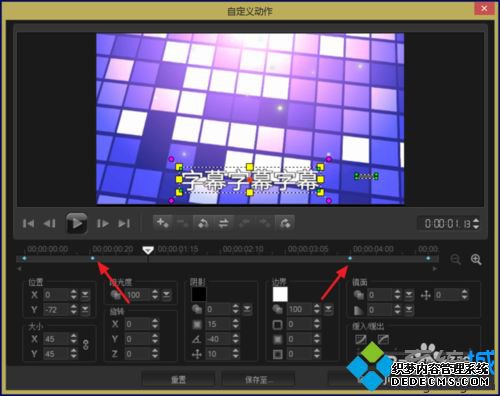Select the first keyframe at timeline start

tap(24, 258)
